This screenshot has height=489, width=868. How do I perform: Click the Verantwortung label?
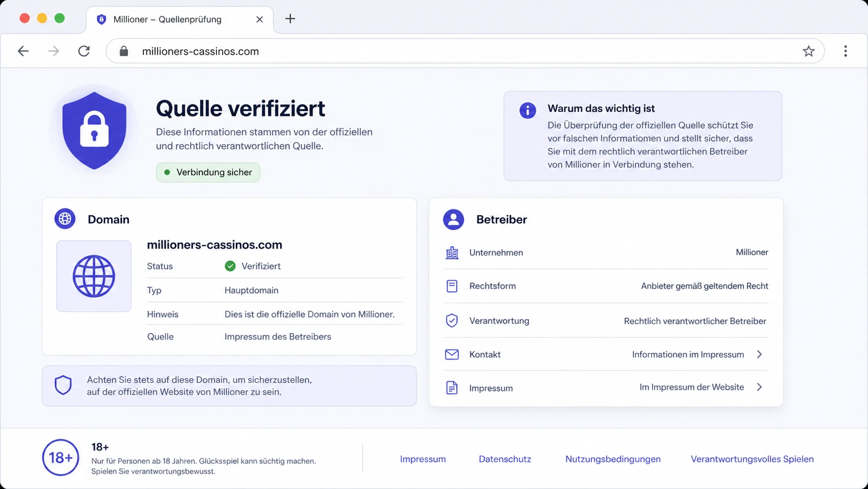pyautogui.click(x=499, y=321)
